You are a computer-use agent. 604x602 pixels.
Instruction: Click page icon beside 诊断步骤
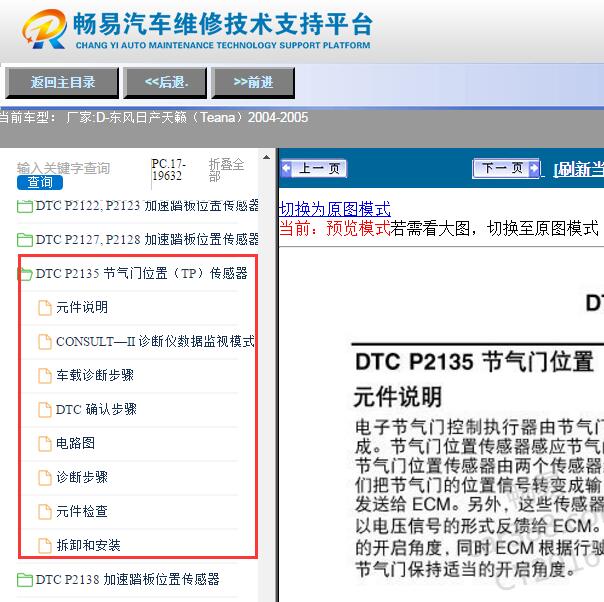click(x=45, y=477)
